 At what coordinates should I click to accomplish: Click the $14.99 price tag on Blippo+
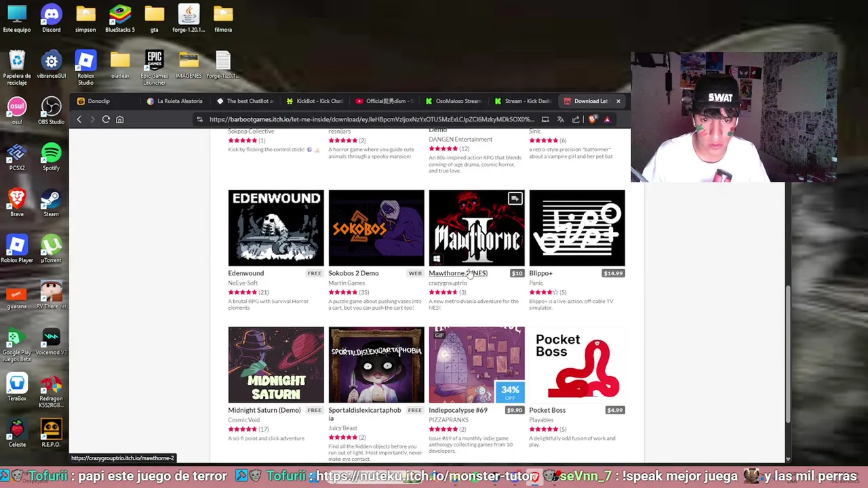pyautogui.click(x=613, y=273)
